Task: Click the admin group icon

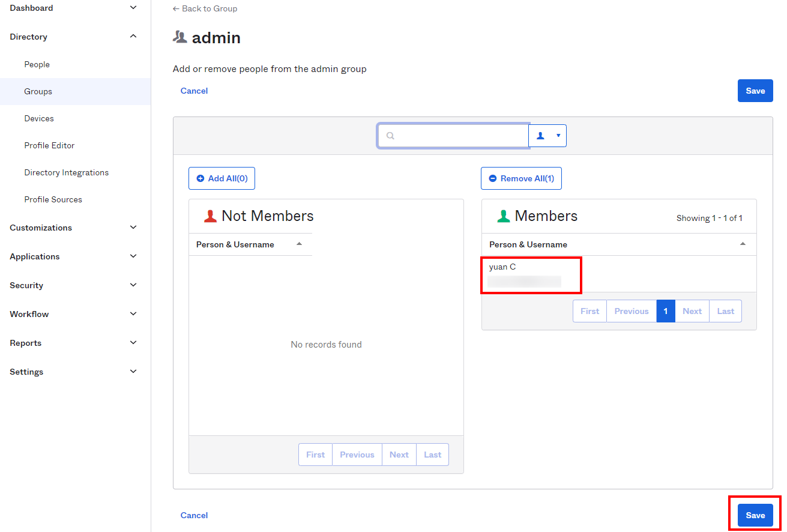Action: (180, 37)
